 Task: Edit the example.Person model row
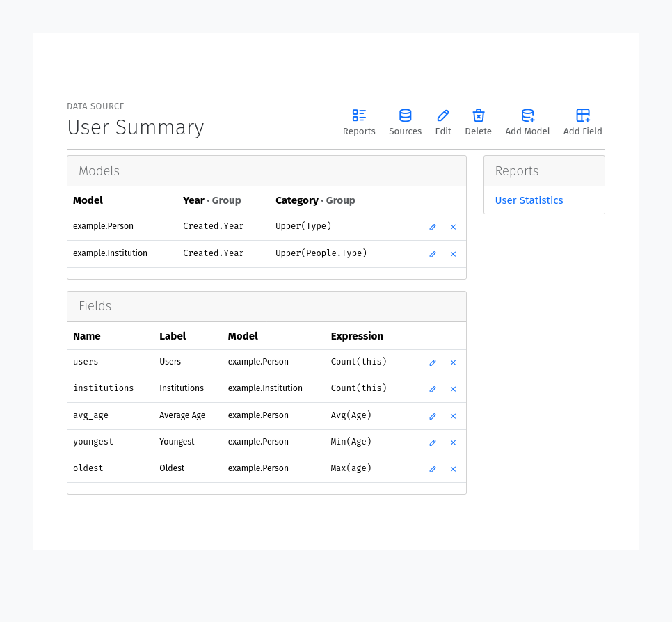(433, 228)
